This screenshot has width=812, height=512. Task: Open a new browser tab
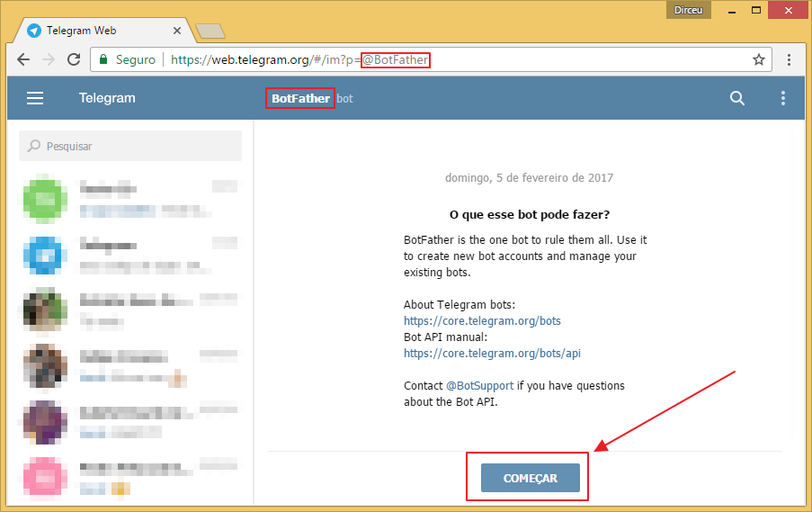coord(210,31)
